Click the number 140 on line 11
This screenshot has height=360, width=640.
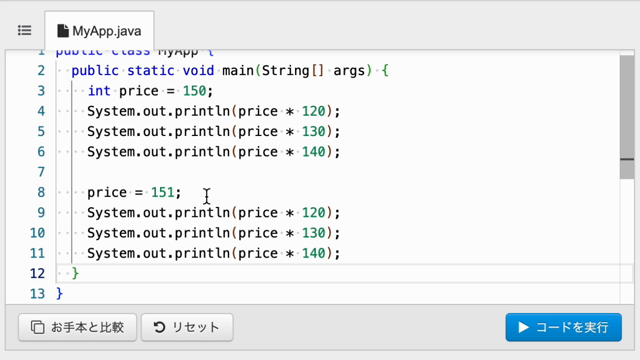[313, 253]
